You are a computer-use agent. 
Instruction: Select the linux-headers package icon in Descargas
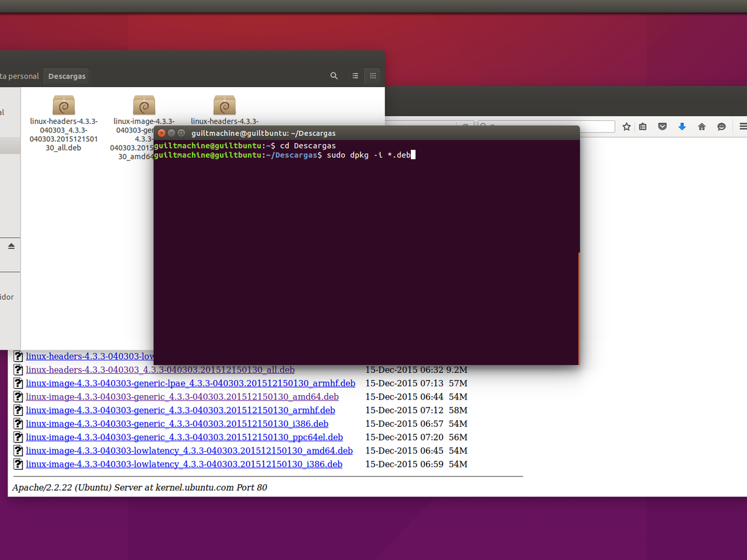coord(63,105)
